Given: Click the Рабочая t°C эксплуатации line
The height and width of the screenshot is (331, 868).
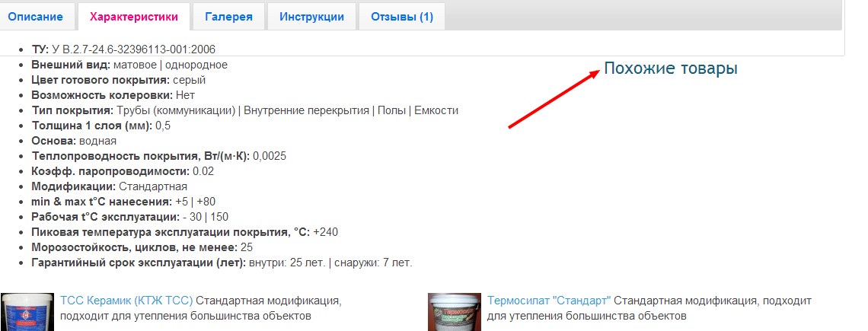Looking at the screenshot, I should (x=130, y=217).
